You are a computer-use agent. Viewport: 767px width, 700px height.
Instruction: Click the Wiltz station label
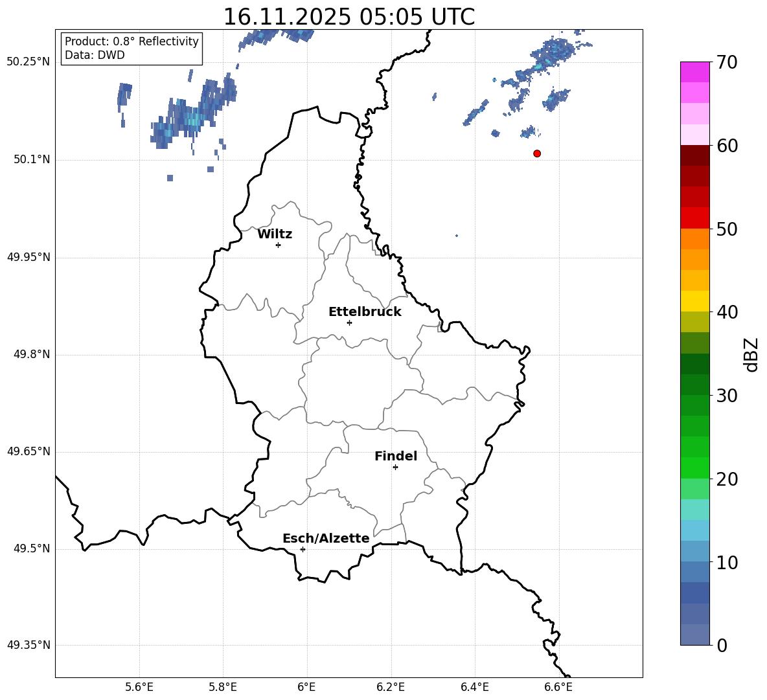(x=275, y=234)
